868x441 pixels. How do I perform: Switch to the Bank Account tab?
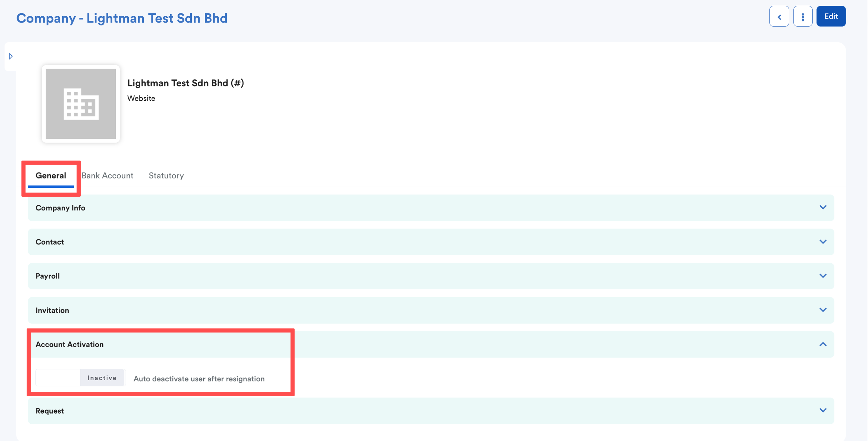(107, 175)
